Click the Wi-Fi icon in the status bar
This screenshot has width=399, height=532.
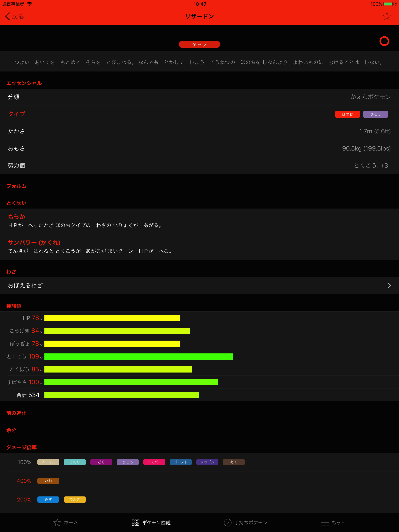coord(29,4)
